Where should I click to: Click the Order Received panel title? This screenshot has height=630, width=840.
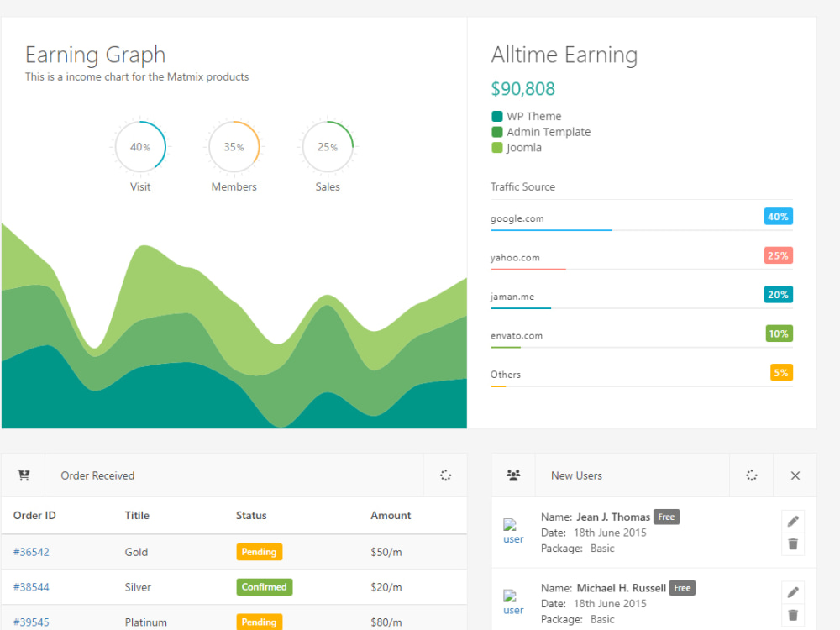click(x=97, y=475)
